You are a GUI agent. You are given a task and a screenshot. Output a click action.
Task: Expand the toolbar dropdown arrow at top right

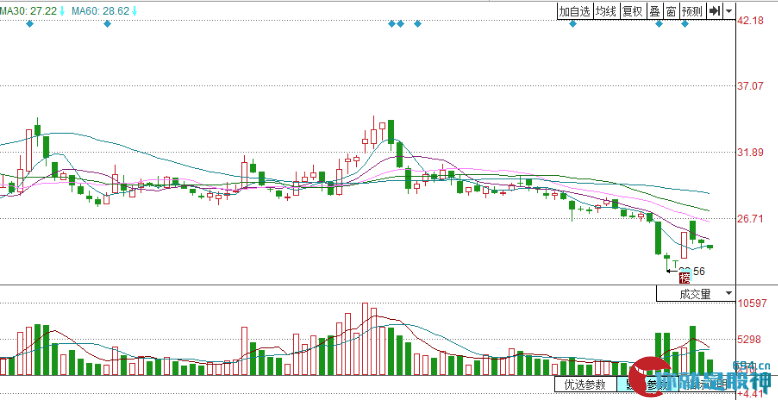pos(729,11)
